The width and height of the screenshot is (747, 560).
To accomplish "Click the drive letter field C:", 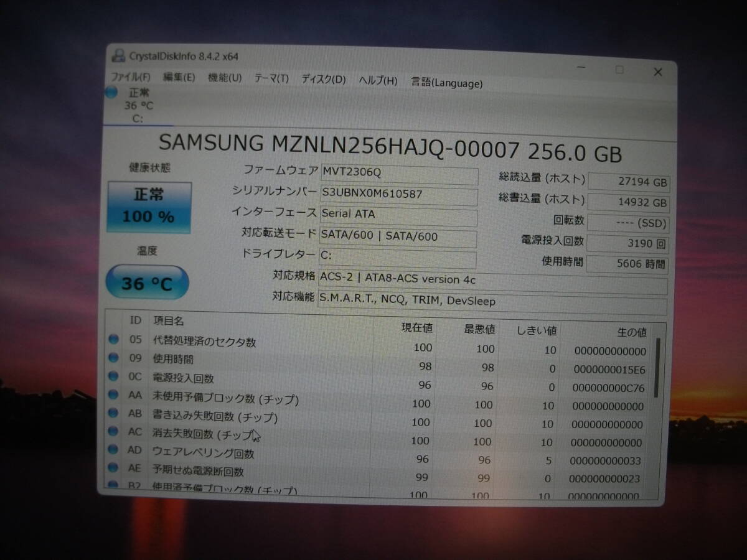I will point(397,258).
